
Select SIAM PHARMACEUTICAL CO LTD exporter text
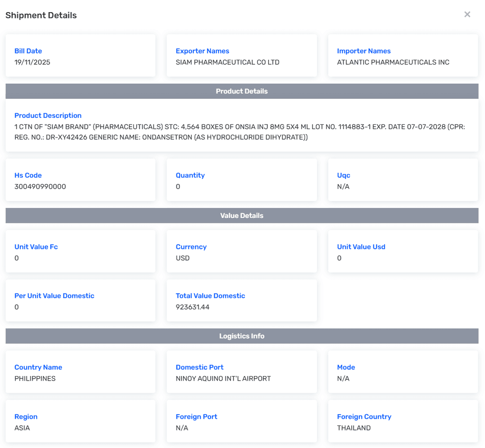[227, 62]
